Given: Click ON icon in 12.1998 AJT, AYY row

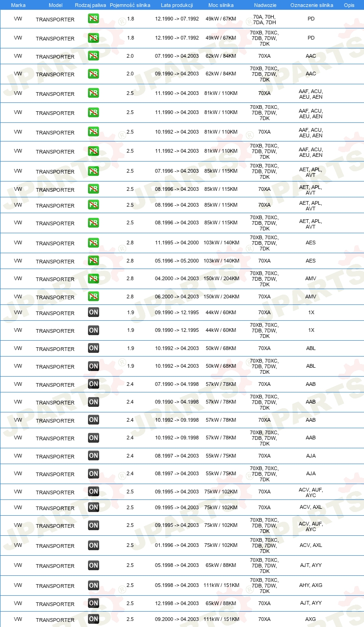Looking at the screenshot, I should pos(94,603).
